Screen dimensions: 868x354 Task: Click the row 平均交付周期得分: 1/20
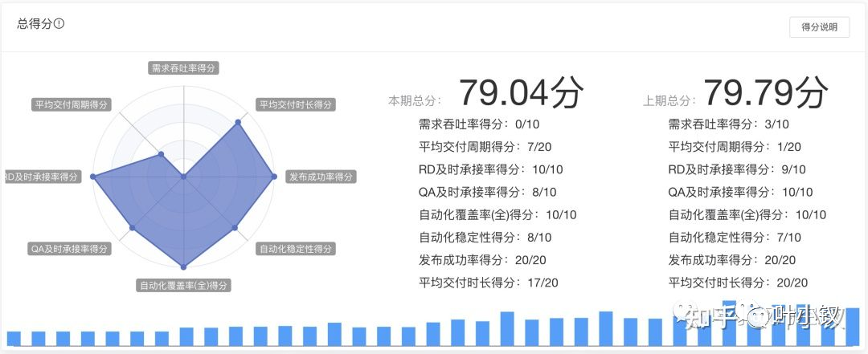pyautogui.click(x=735, y=147)
